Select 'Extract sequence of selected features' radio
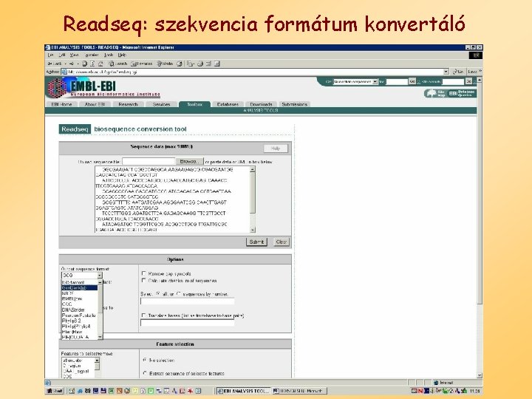Viewport: 532px width, 399px height. pyautogui.click(x=145, y=373)
